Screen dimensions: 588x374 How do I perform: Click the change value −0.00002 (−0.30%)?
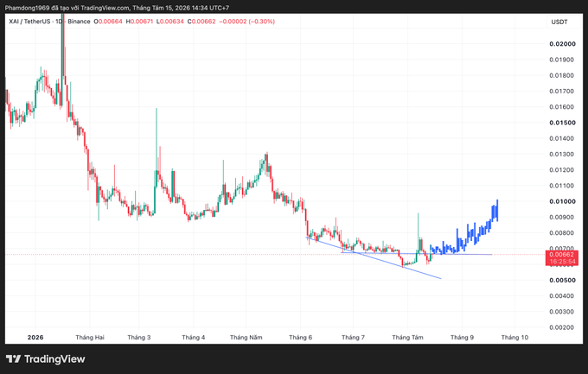point(246,22)
